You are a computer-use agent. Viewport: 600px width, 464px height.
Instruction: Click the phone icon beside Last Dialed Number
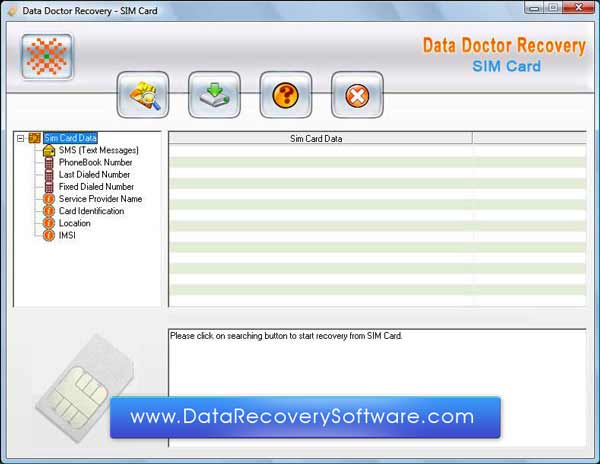49,175
